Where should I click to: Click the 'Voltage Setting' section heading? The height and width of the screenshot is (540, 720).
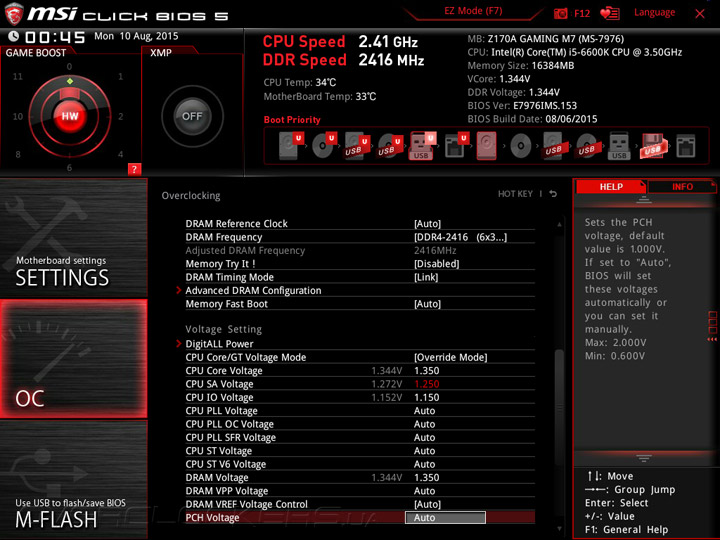224,329
